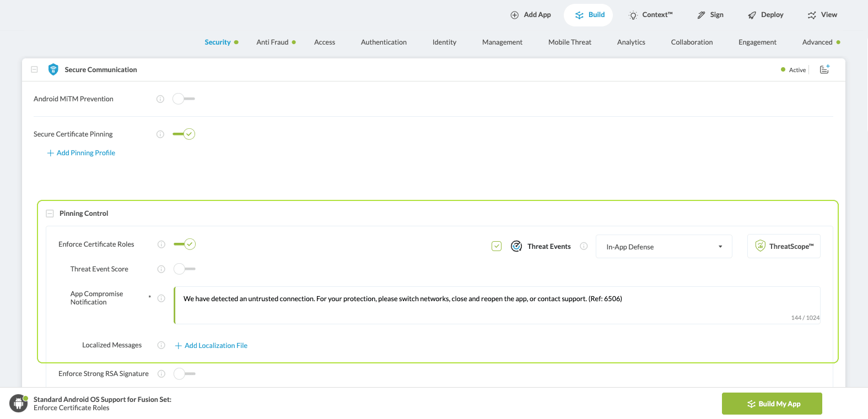Click the Android robot icon in footer
This screenshot has height=419, width=868.
click(x=19, y=404)
